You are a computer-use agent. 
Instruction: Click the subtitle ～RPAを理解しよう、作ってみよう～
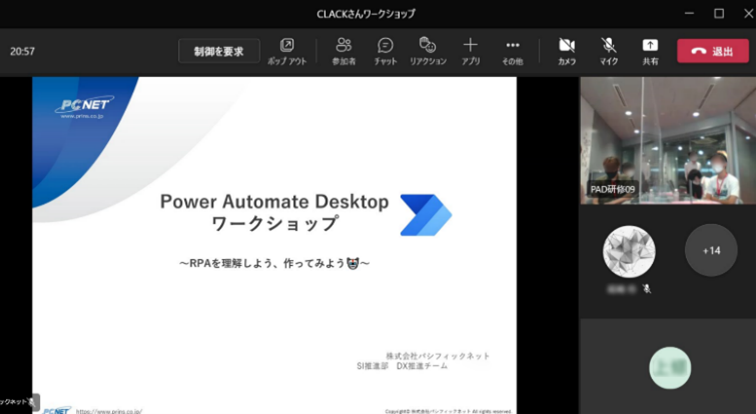pyautogui.click(x=274, y=263)
